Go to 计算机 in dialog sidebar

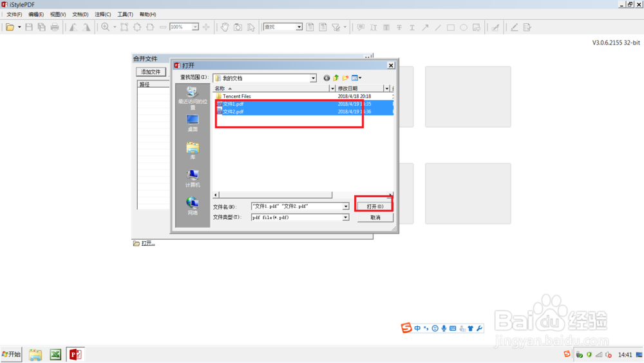coord(193,179)
